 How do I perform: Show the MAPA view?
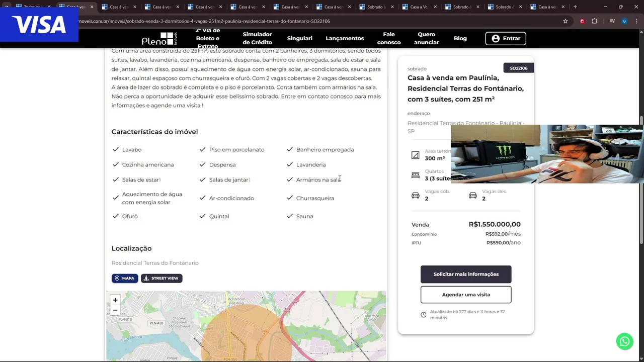pyautogui.click(x=125, y=278)
